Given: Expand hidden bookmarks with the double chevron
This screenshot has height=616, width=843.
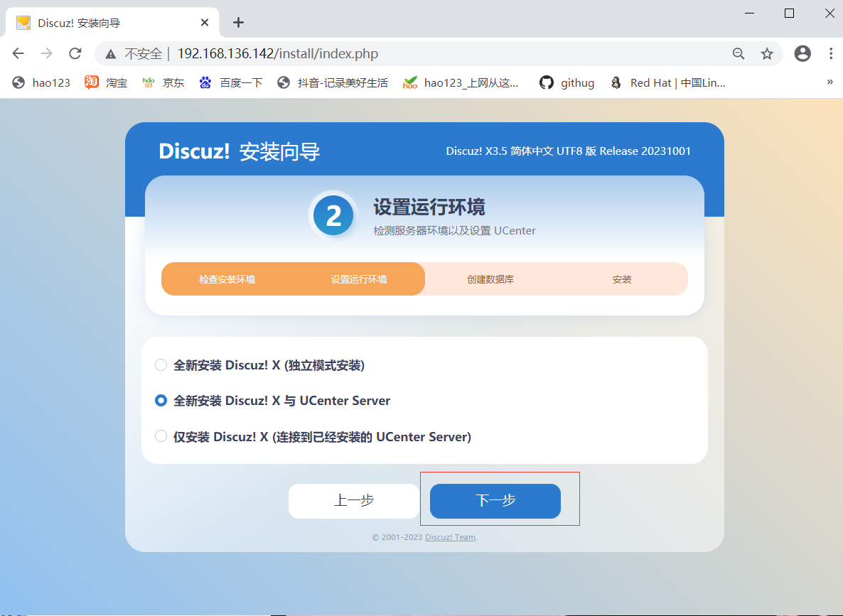Looking at the screenshot, I should coord(829,82).
